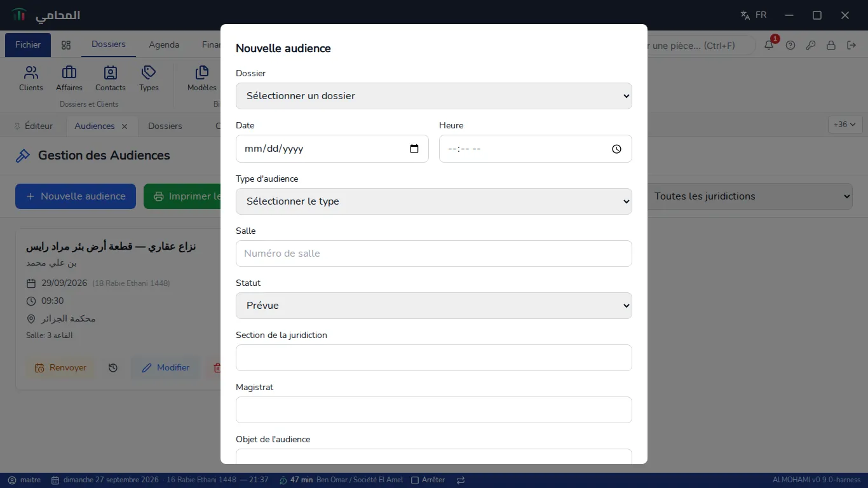Open the Type d'audience dropdown
Screen dimensions: 868x488
pos(434,201)
